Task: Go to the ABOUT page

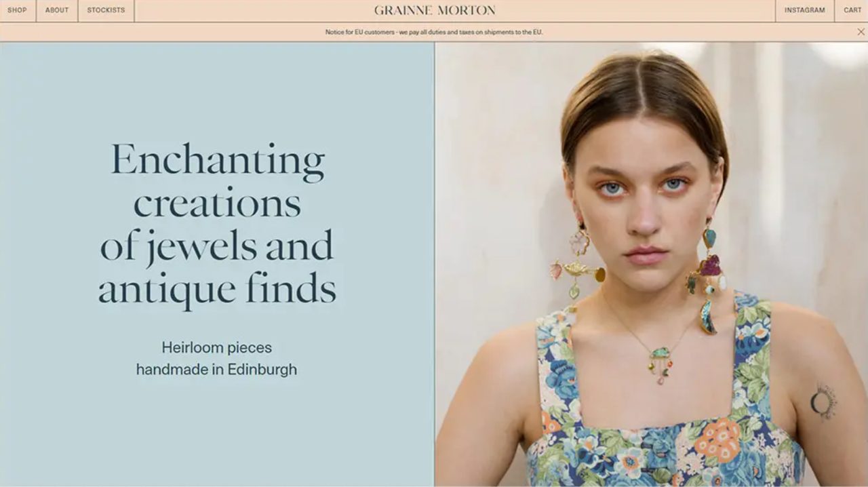Action: [57, 10]
